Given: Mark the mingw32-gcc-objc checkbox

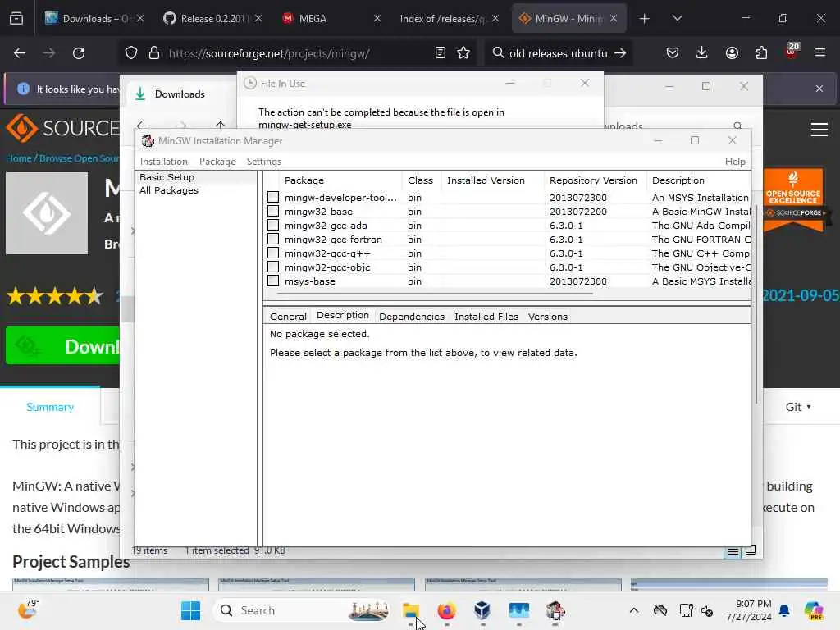Looking at the screenshot, I should pyautogui.click(x=273, y=267).
